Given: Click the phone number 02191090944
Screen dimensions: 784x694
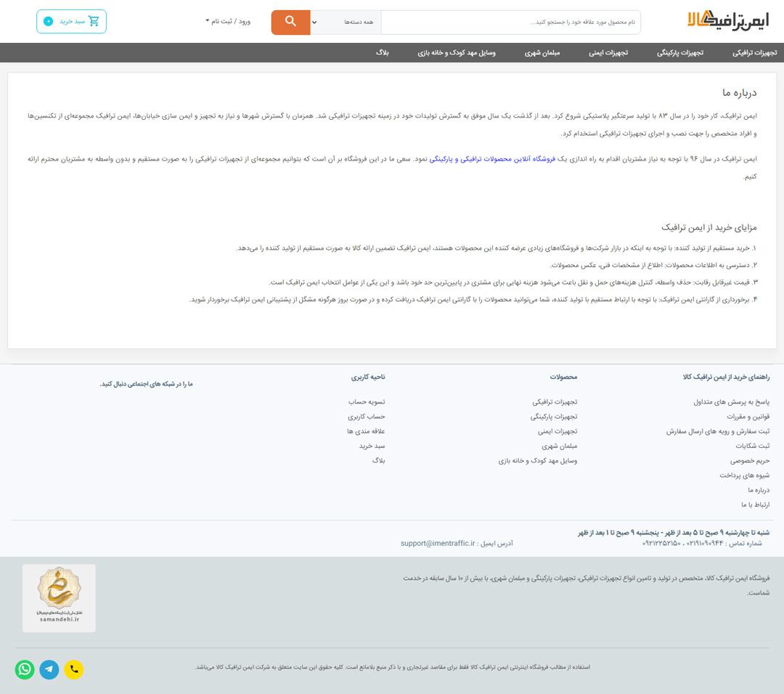Looking at the screenshot, I should tap(705, 544).
